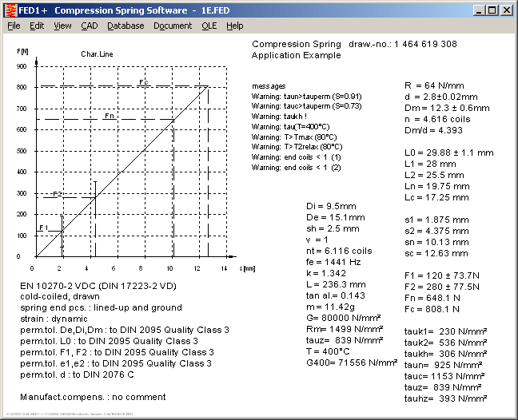
Task: Click the 'R = 64 N/mm' value
Action: pyautogui.click(x=434, y=85)
